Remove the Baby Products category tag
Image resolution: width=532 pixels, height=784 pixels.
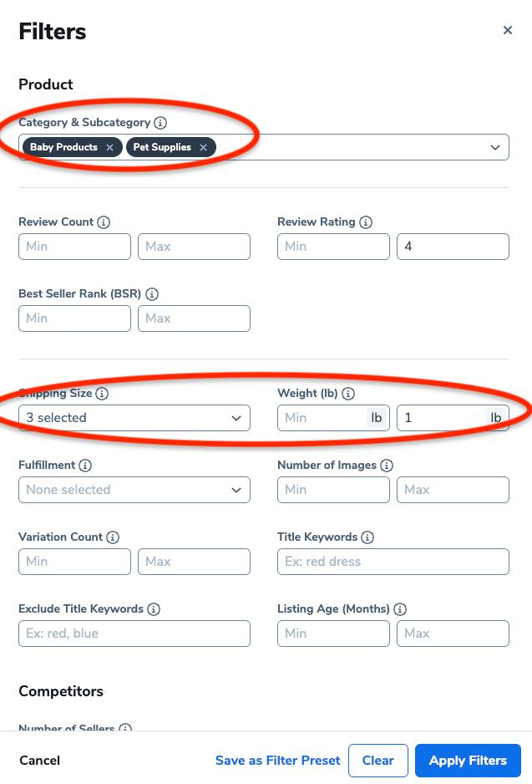(110, 147)
